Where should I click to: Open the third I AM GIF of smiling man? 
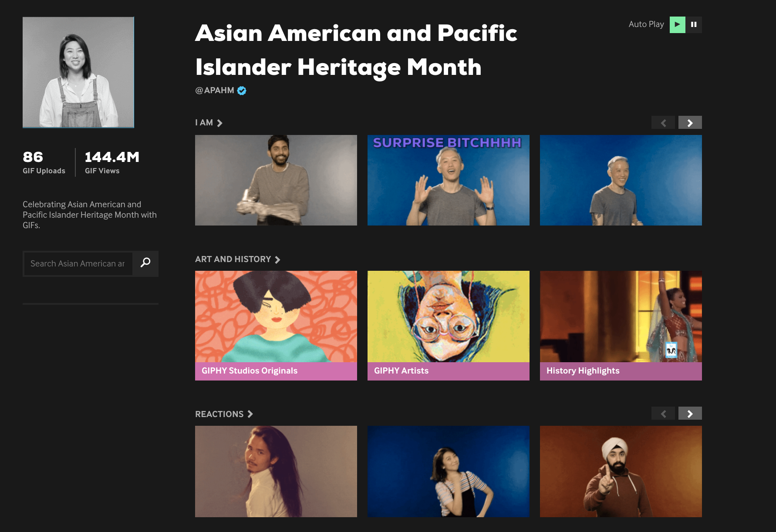[621, 180]
